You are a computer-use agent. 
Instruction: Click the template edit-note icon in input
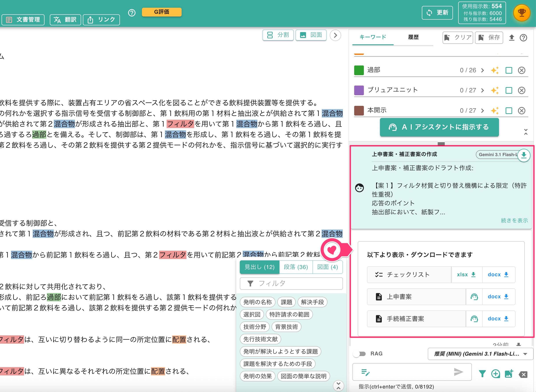click(365, 372)
